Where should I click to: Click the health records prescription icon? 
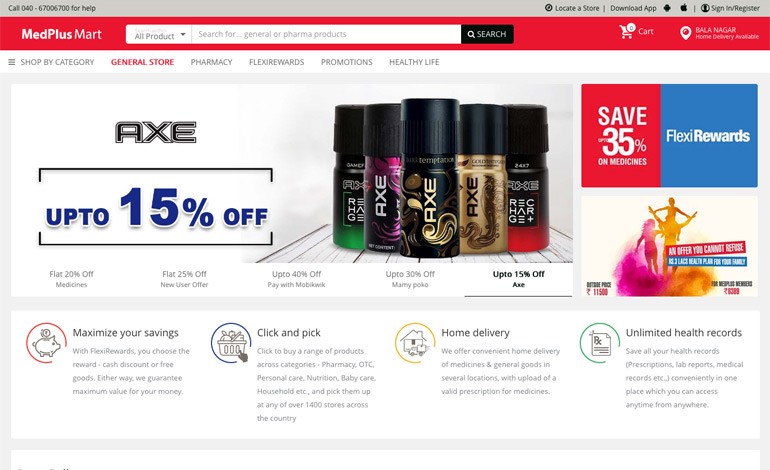(600, 343)
